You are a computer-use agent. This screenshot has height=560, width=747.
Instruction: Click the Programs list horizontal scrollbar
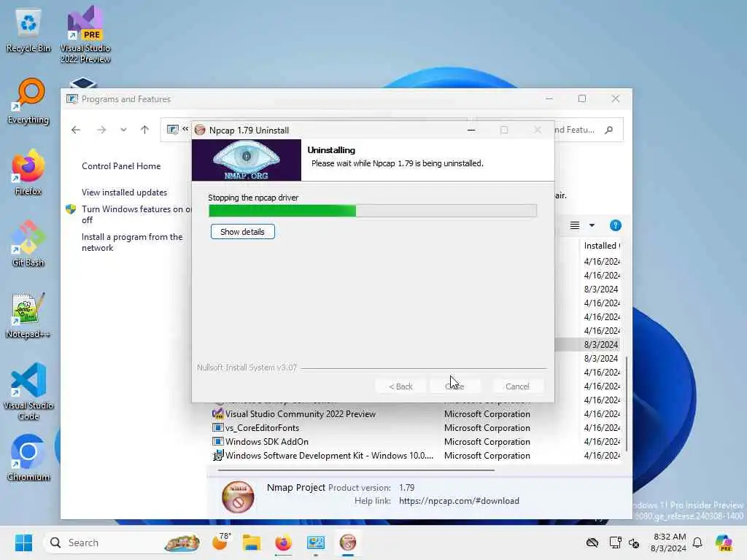(x=356, y=470)
